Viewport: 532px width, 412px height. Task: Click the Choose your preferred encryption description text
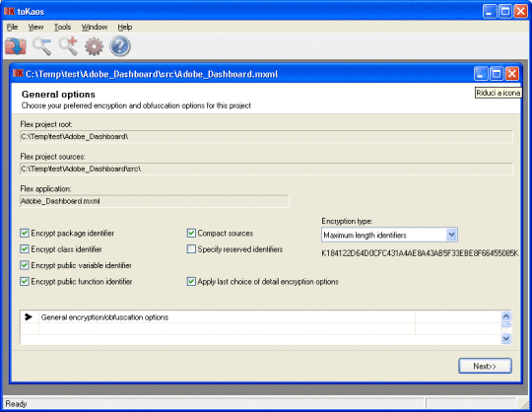[x=136, y=105]
